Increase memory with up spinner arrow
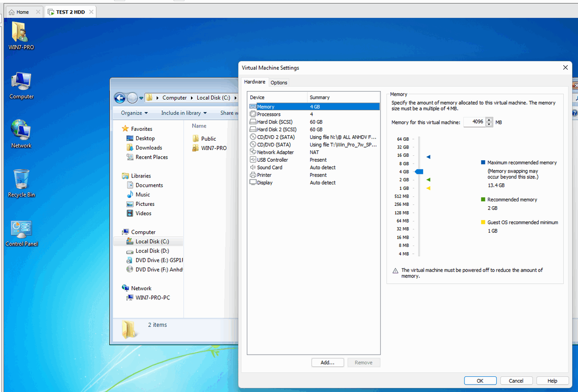This screenshot has width=578, height=392. tap(489, 120)
